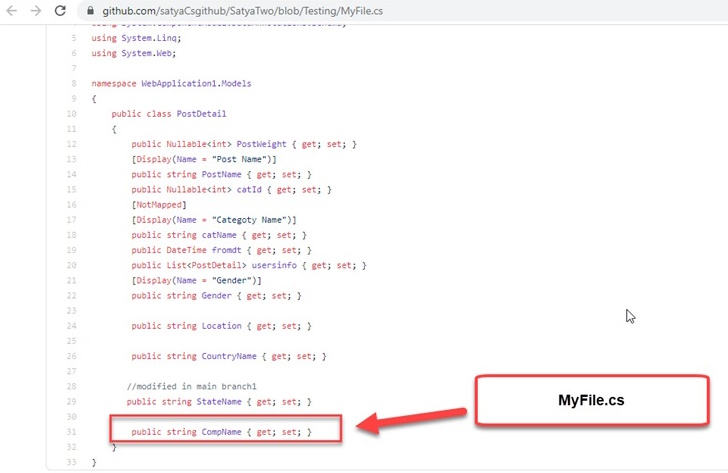Click the 'using System.Web;' code line
This screenshot has height=473, width=728.
pyautogui.click(x=134, y=53)
